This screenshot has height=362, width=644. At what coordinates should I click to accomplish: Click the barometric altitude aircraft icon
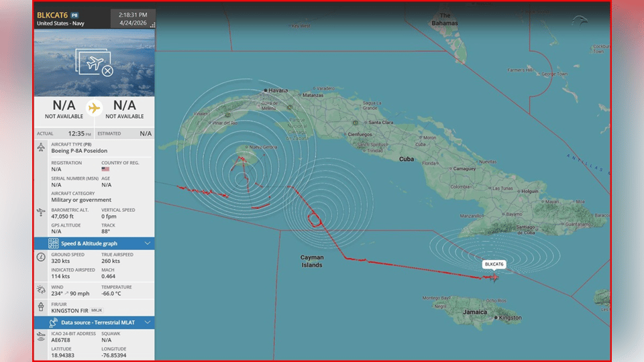(x=41, y=213)
